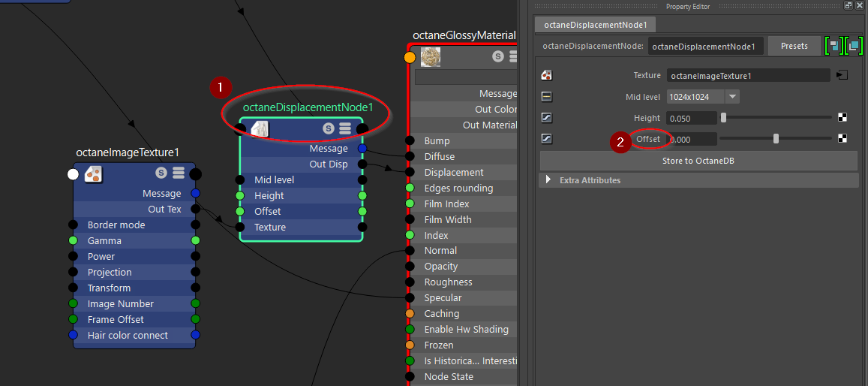Click the Offset slider handle

[776, 138]
